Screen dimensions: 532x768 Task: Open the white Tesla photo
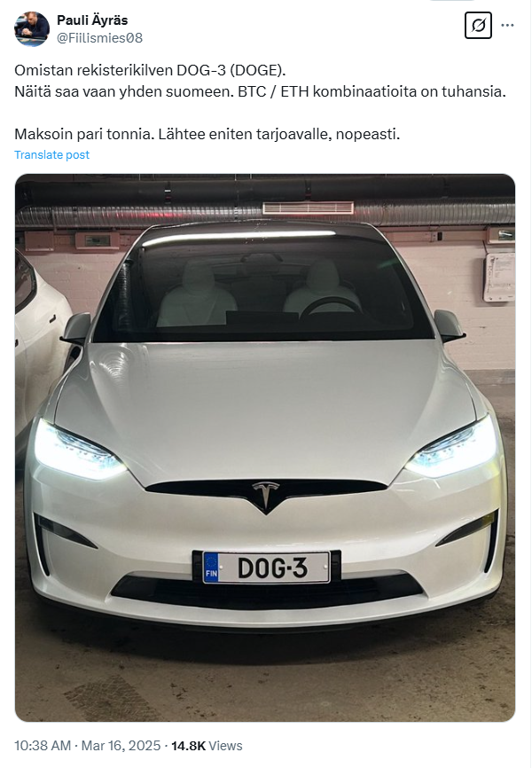point(265,448)
